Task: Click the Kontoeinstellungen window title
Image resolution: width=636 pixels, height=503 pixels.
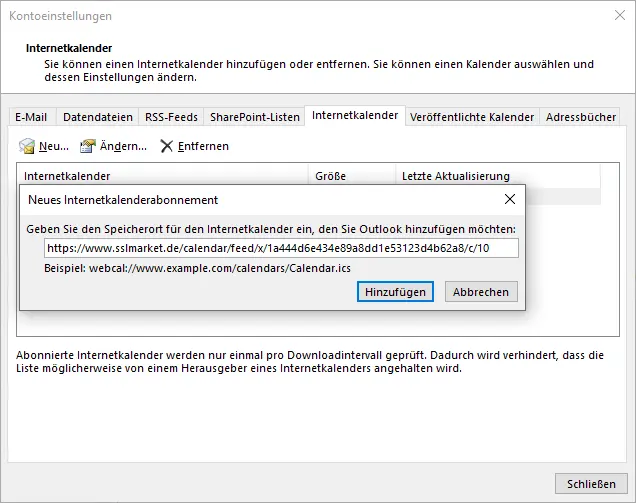Action: (60, 16)
